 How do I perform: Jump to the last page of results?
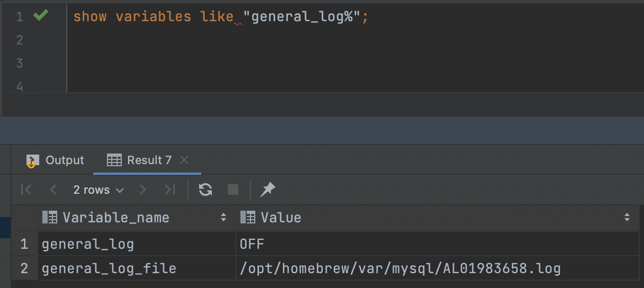[169, 190]
